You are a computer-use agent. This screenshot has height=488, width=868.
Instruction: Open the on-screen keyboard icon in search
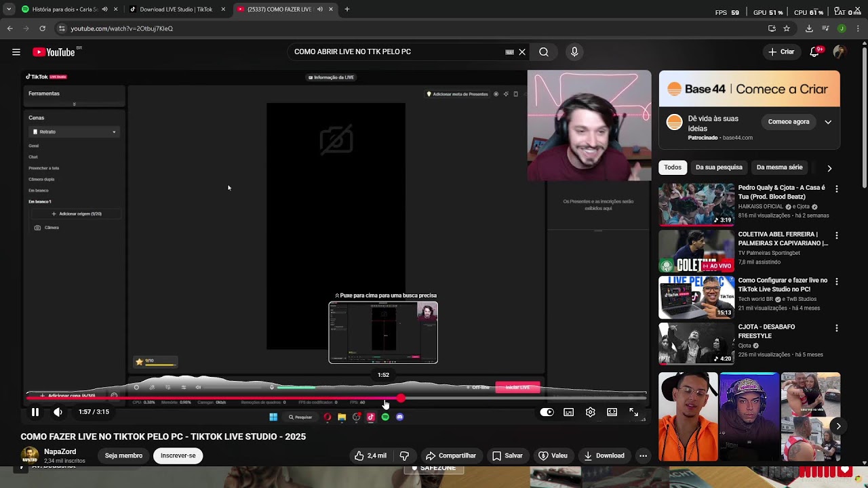pos(510,52)
